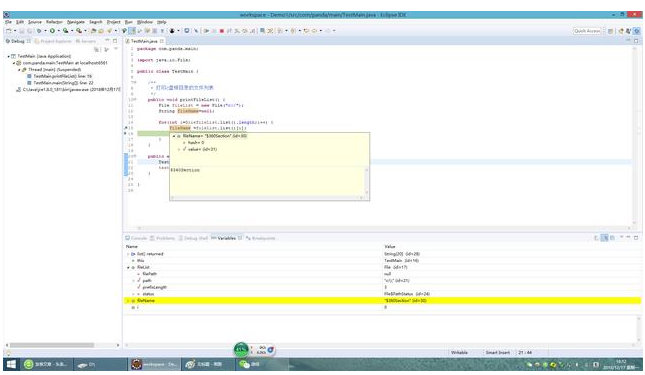Collapse fileName node in the hover popup
The width and height of the screenshot is (645, 375).
point(174,136)
